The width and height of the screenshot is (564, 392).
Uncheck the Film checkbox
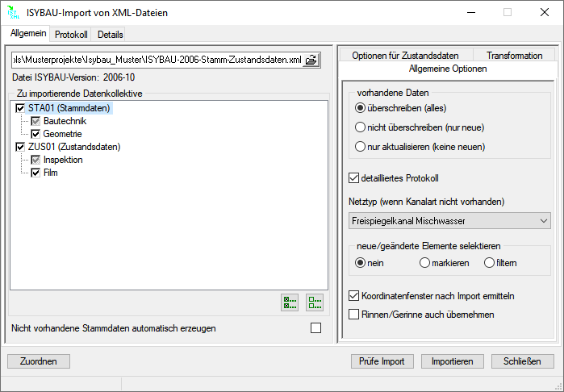point(36,173)
